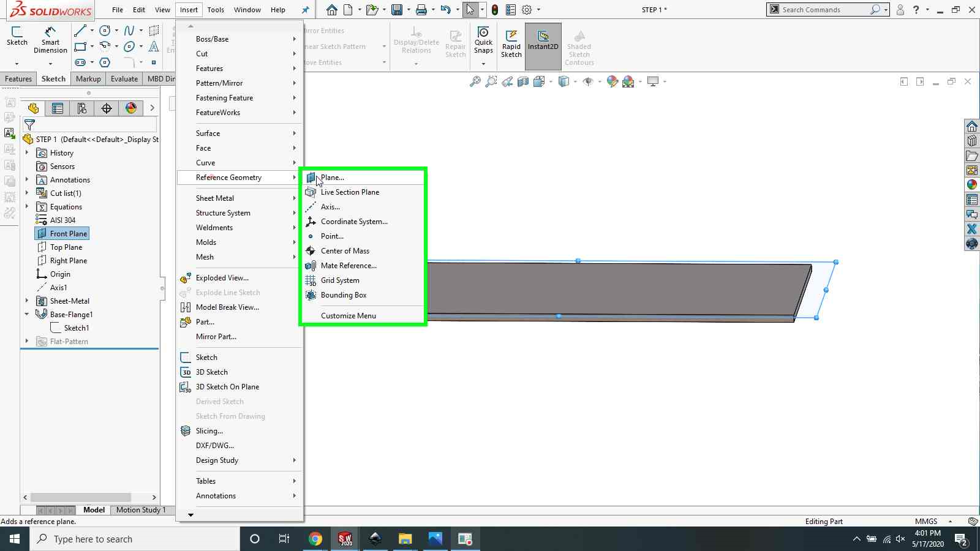This screenshot has height=551, width=980.
Task: Click the Home icon in the title bar
Action: [331, 10]
